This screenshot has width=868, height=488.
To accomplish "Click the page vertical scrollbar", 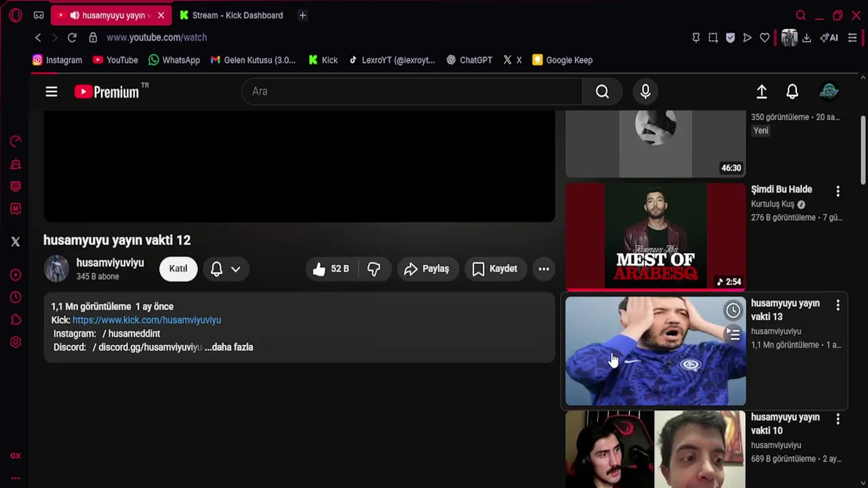I will coord(863,150).
